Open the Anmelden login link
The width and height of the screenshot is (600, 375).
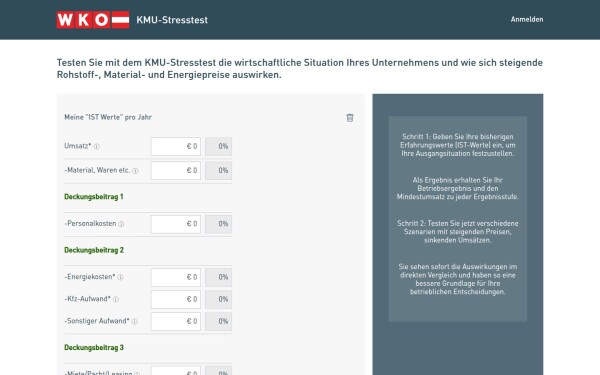527,19
